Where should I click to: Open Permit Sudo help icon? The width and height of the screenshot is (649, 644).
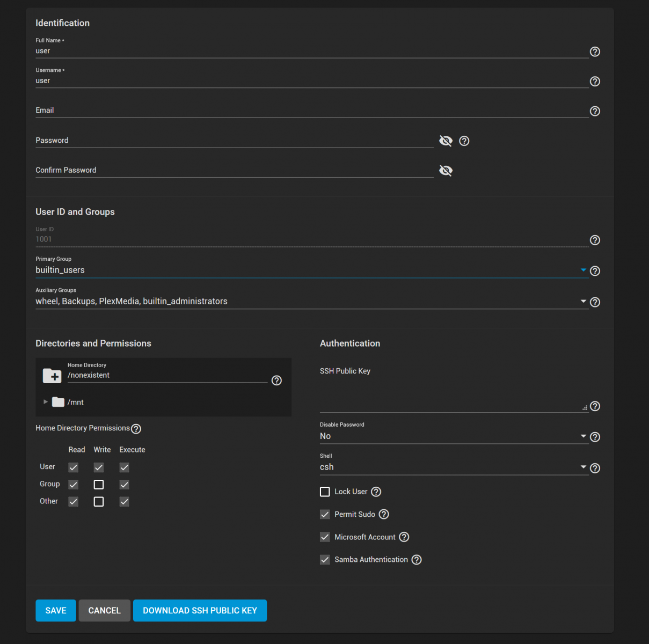384,514
